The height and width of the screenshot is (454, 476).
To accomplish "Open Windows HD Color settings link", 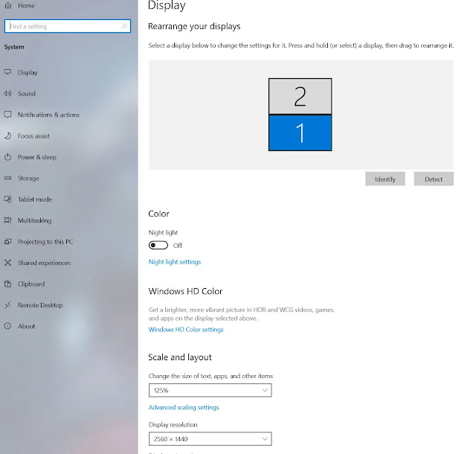I will (186, 330).
